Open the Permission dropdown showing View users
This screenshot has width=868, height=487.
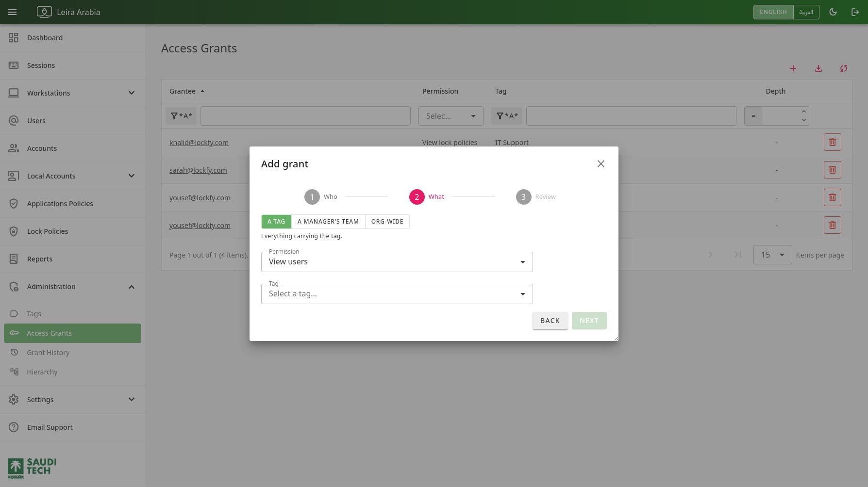coord(397,262)
